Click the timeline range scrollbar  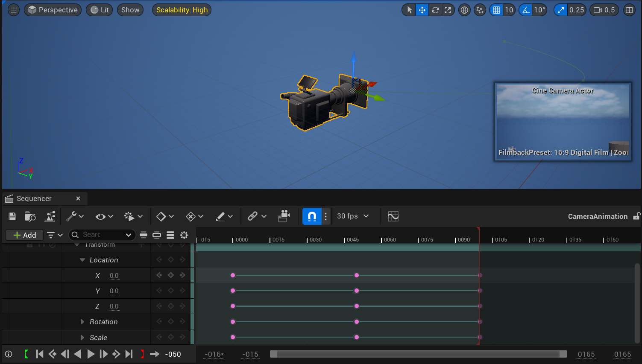[x=419, y=354]
